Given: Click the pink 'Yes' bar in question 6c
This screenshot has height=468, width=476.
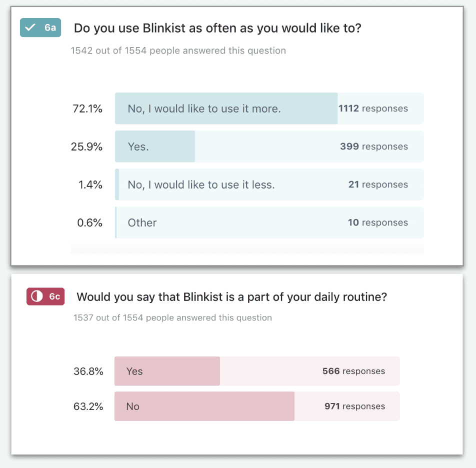Looking at the screenshot, I should (257, 371).
